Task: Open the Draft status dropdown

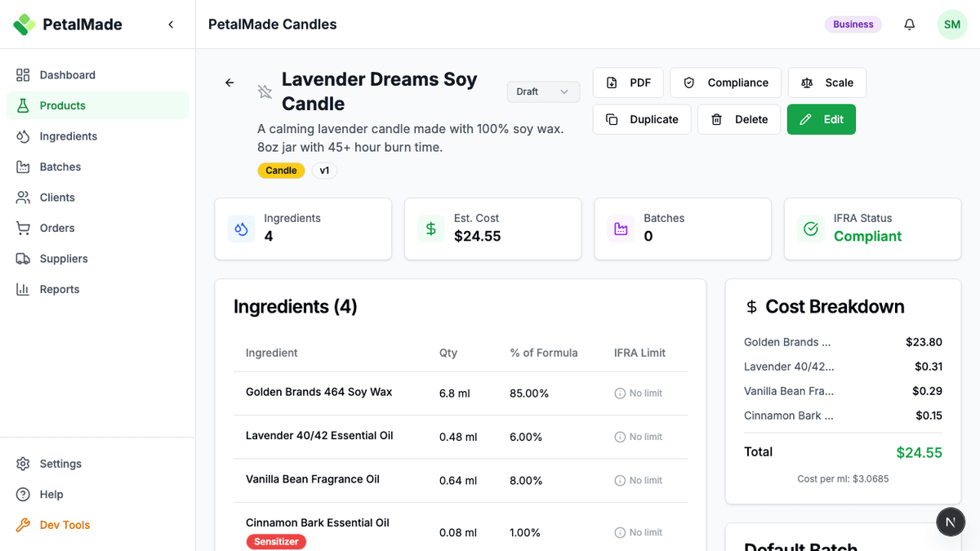Action: pyautogui.click(x=542, y=91)
